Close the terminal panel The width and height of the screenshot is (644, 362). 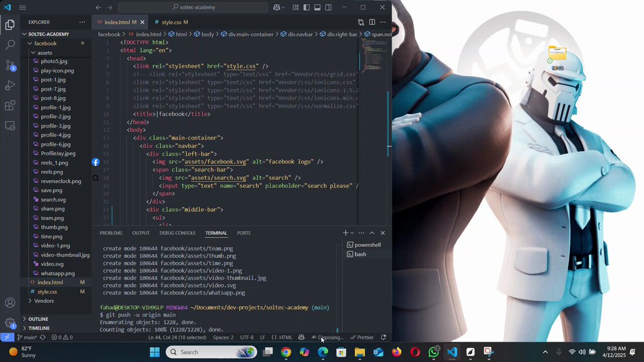click(x=383, y=233)
